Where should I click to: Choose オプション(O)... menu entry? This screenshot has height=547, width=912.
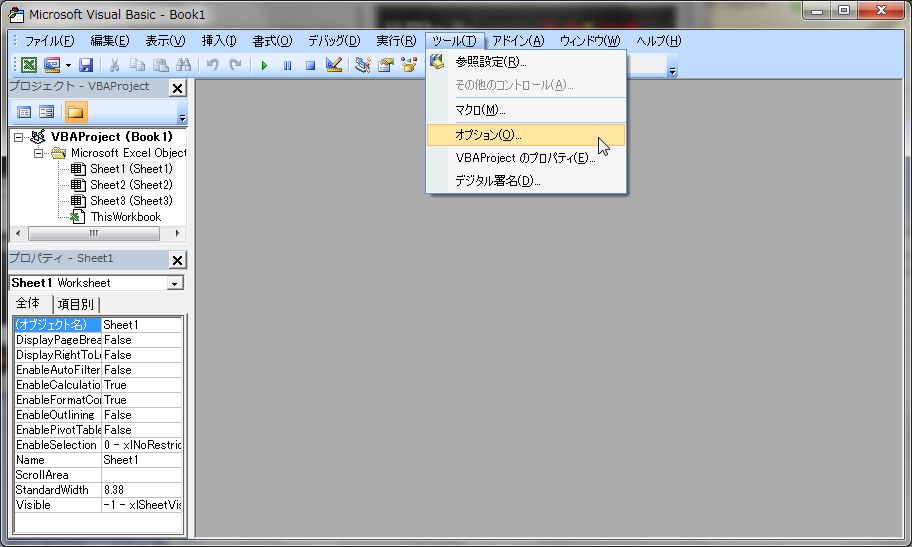click(x=526, y=134)
